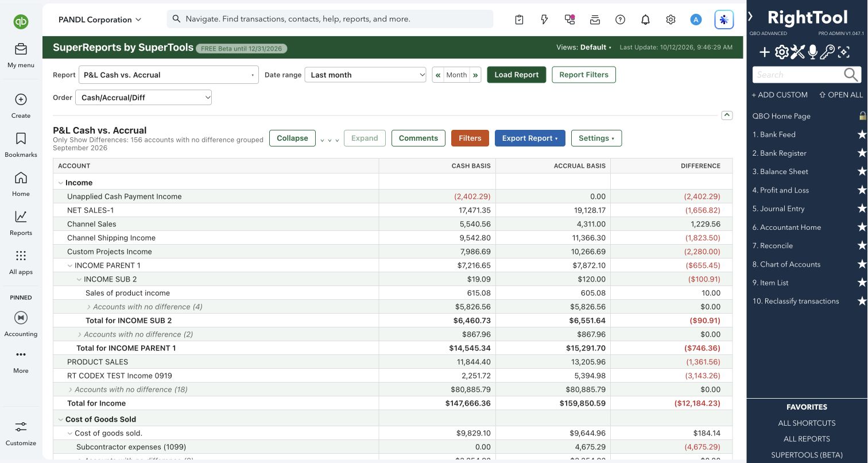Open the PANDL Corporation company switcher
This screenshot has height=463, width=868.
[100, 20]
